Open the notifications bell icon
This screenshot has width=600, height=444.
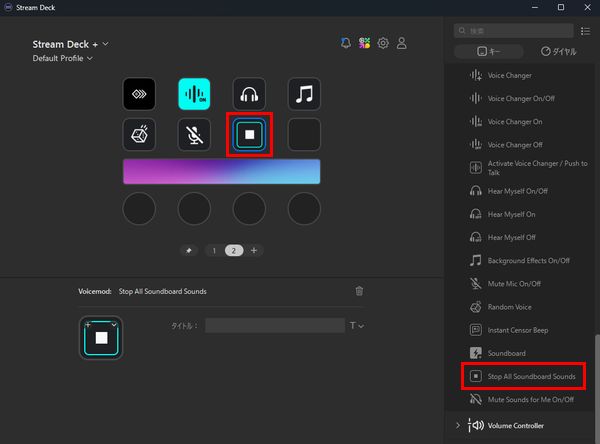click(346, 43)
